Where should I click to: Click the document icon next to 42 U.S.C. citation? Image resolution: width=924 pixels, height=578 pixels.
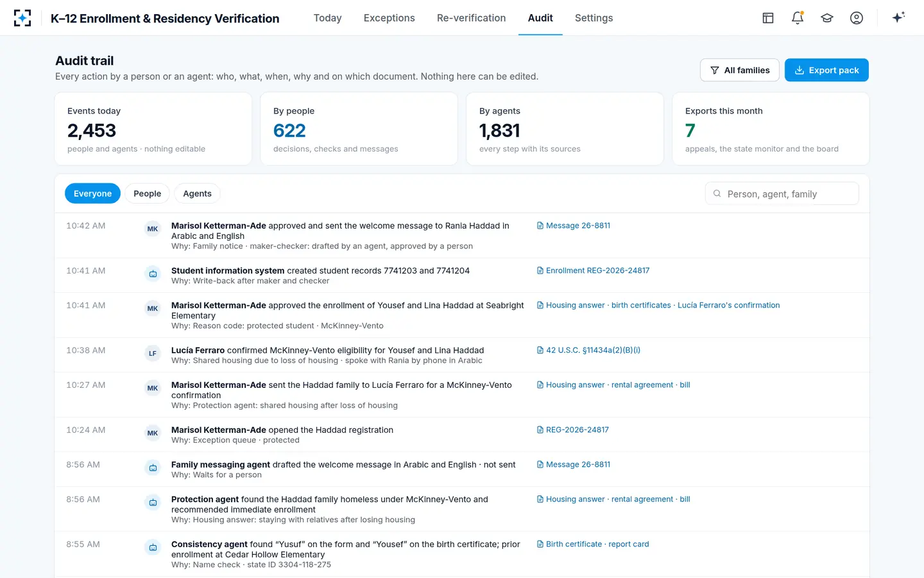540,350
